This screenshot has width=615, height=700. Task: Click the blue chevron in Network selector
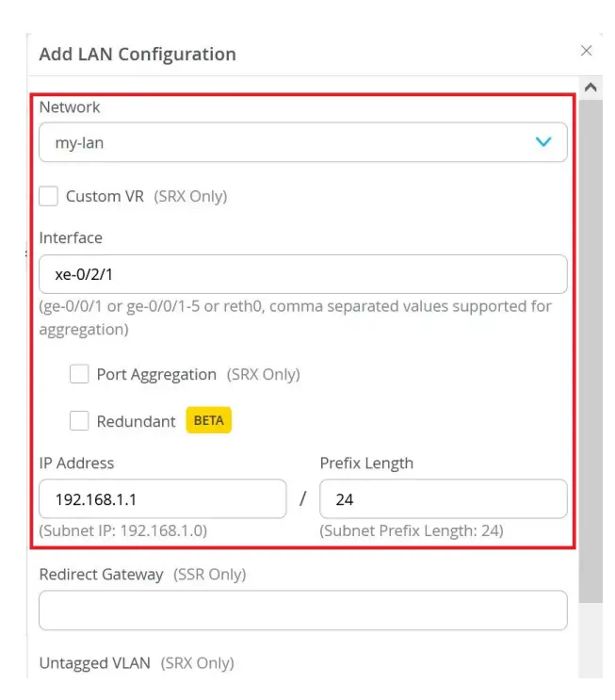[x=543, y=142]
